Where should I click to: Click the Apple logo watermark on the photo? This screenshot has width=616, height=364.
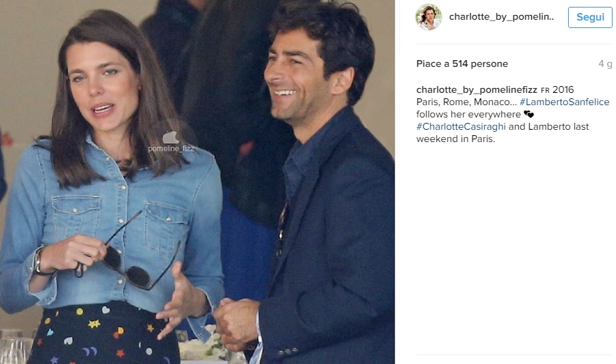170,137
